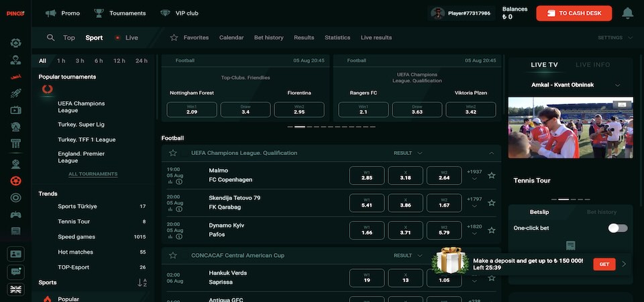
Task: Select the 24 h time filter
Action: [142, 61]
